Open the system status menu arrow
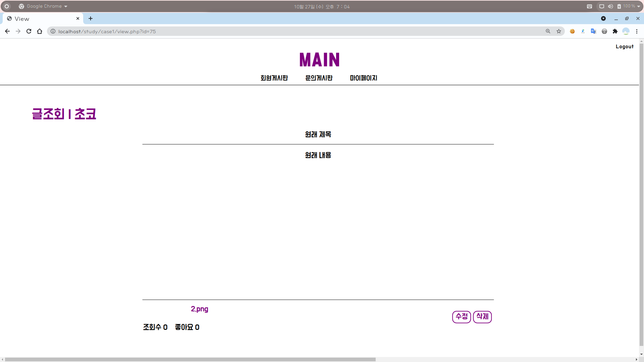The image size is (644, 362). pyautogui.click(x=639, y=6)
